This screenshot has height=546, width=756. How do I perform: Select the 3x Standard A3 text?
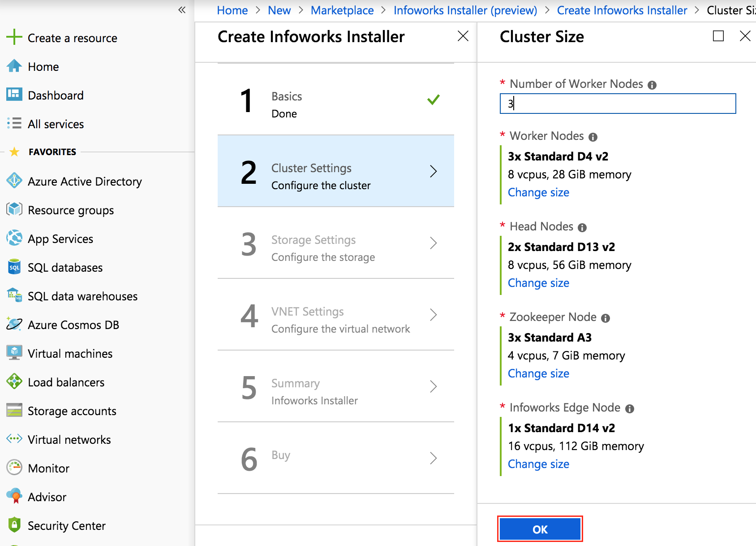point(550,338)
